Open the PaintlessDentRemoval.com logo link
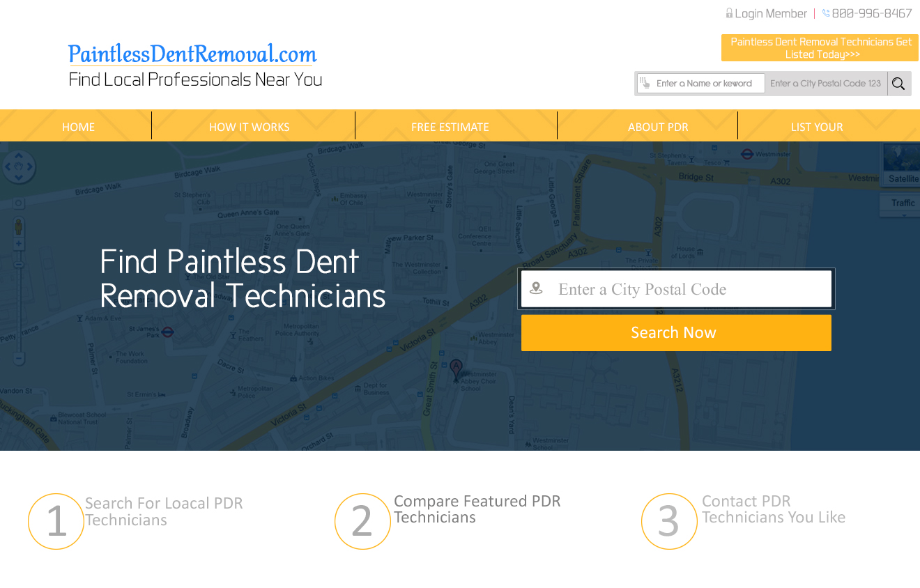 [192, 54]
